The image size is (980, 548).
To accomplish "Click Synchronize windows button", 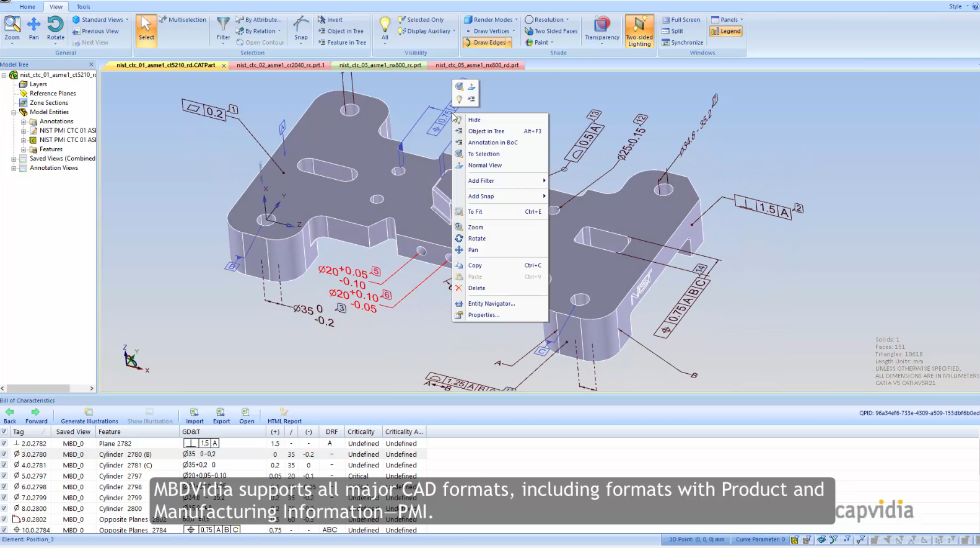I will point(682,43).
